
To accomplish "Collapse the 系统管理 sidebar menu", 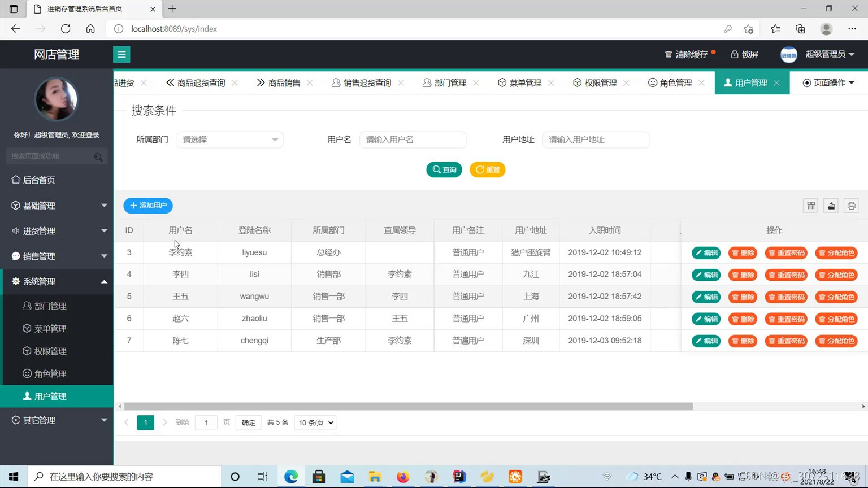I will 57,281.
